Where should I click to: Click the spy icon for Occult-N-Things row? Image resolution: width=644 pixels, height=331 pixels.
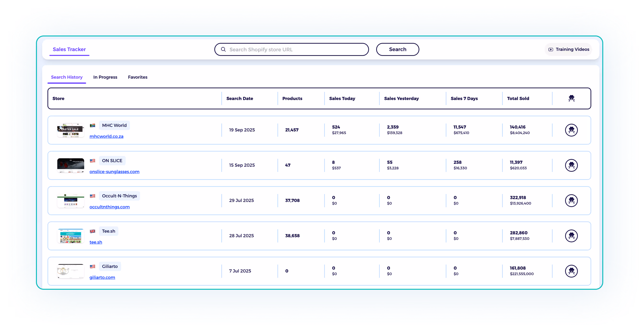[x=571, y=201]
